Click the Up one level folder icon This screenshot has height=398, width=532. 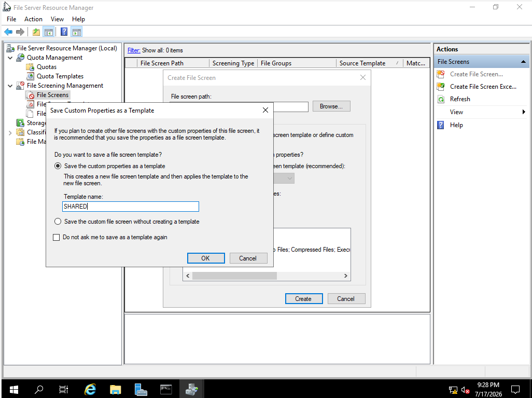tap(36, 32)
